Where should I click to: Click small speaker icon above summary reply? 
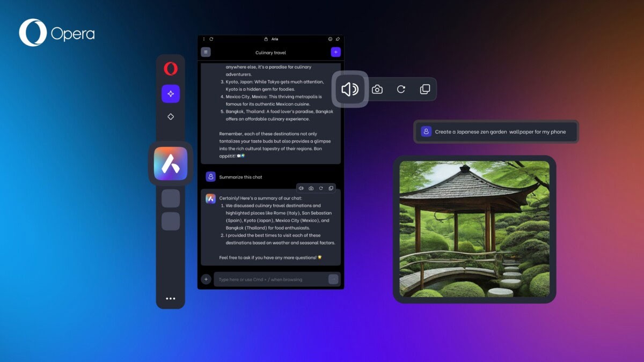pyautogui.click(x=301, y=188)
